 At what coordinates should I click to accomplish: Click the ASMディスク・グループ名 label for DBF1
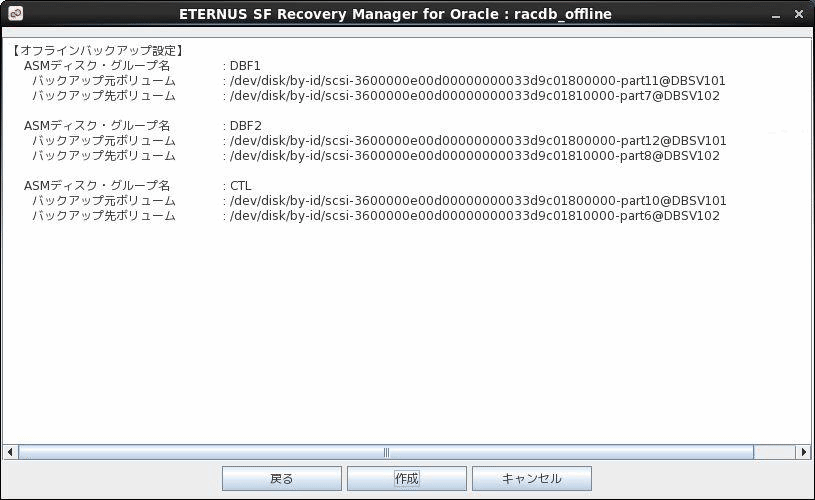(x=97, y=66)
